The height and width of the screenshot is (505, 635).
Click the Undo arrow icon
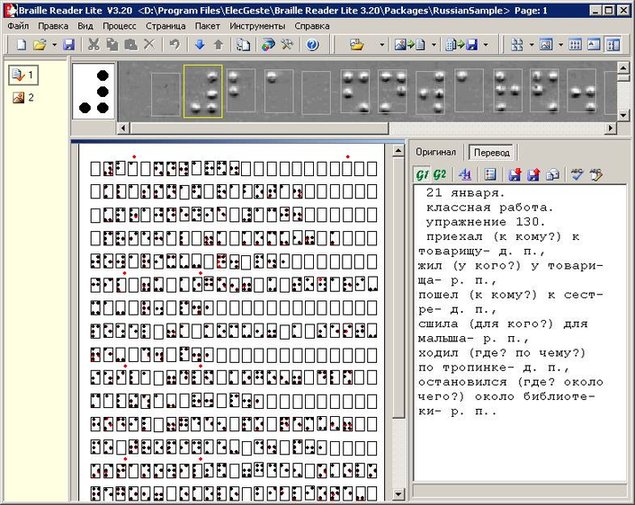175,45
